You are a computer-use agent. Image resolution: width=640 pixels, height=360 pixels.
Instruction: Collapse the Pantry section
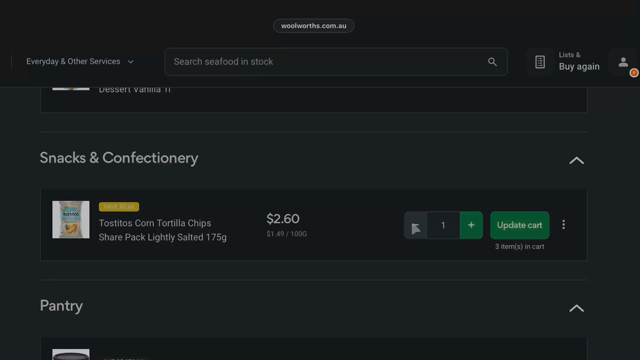576,308
